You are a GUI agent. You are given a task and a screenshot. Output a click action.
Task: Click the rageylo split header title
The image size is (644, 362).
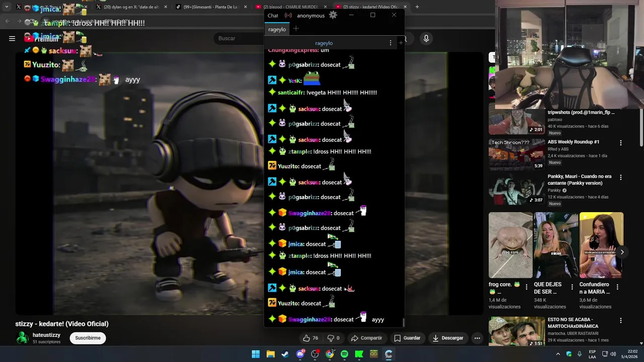point(324,43)
